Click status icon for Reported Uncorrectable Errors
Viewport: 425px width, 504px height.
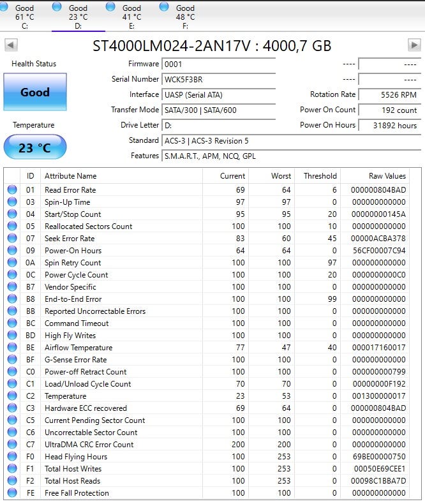tap(12, 311)
